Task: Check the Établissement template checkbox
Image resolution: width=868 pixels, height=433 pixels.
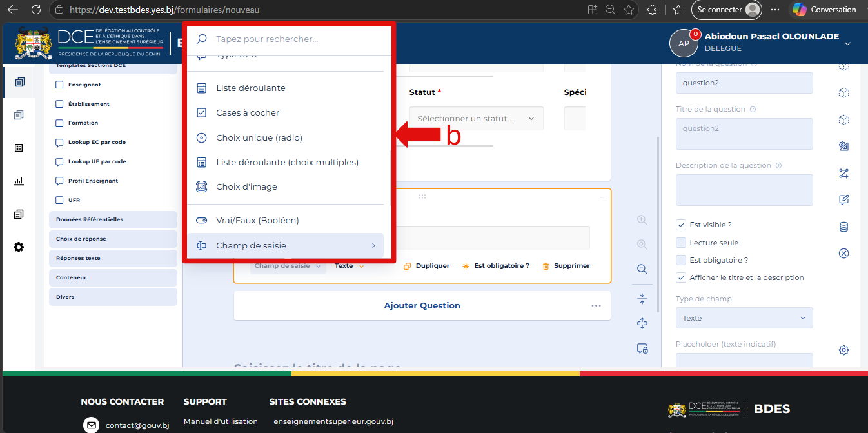Action: click(x=59, y=104)
